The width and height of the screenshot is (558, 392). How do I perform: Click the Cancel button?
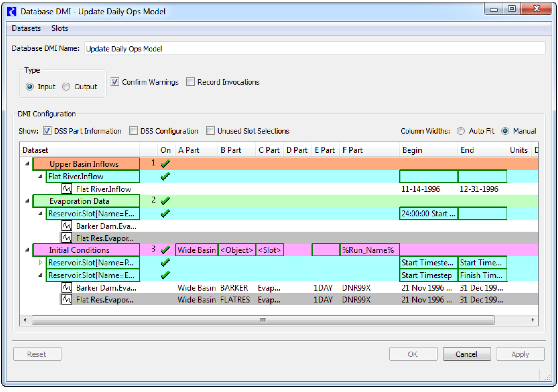click(x=466, y=354)
